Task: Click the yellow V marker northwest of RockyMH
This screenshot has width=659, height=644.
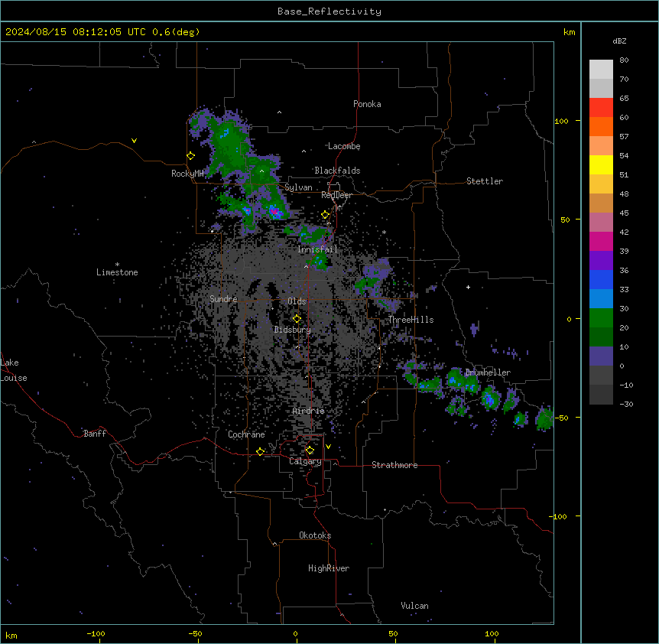Action: coord(134,141)
